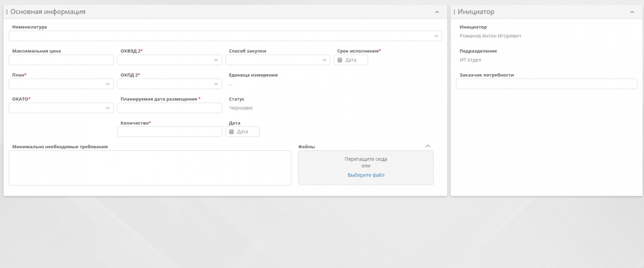Expand the ОКПД 2 dropdown

(x=216, y=84)
